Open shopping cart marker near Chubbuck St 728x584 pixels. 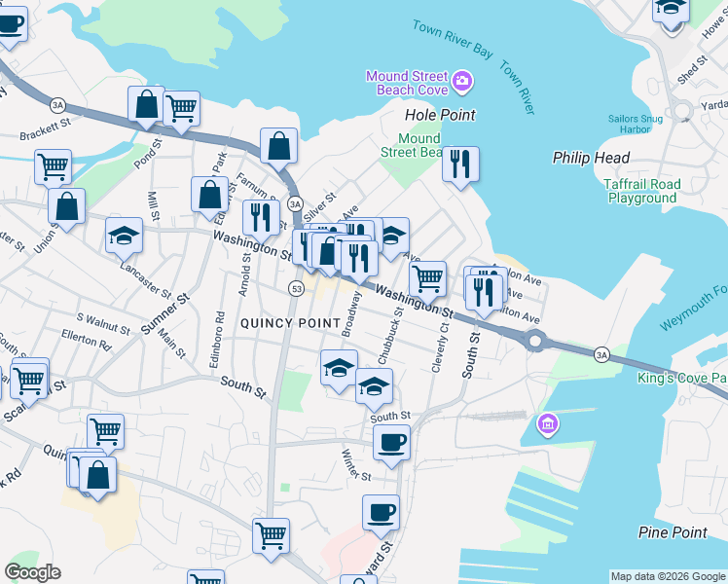(427, 281)
